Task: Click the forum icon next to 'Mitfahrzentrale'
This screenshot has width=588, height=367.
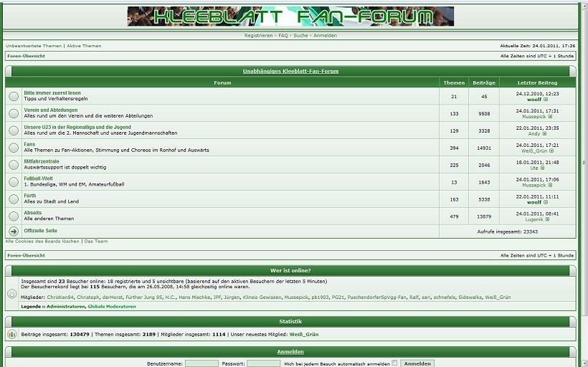Action: click(14, 165)
